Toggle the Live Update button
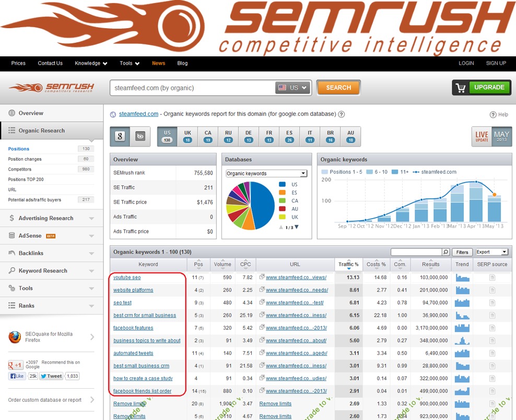This screenshot has height=420, width=516. (482, 136)
